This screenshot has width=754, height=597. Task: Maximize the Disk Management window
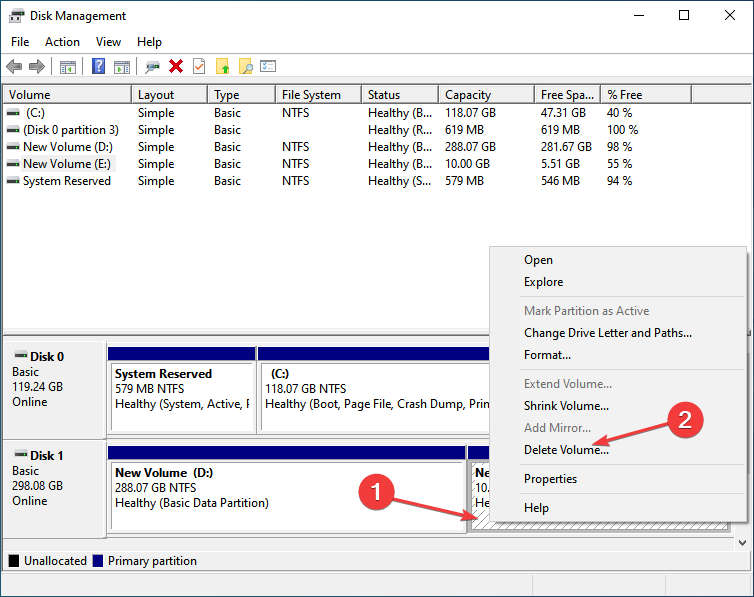684,15
